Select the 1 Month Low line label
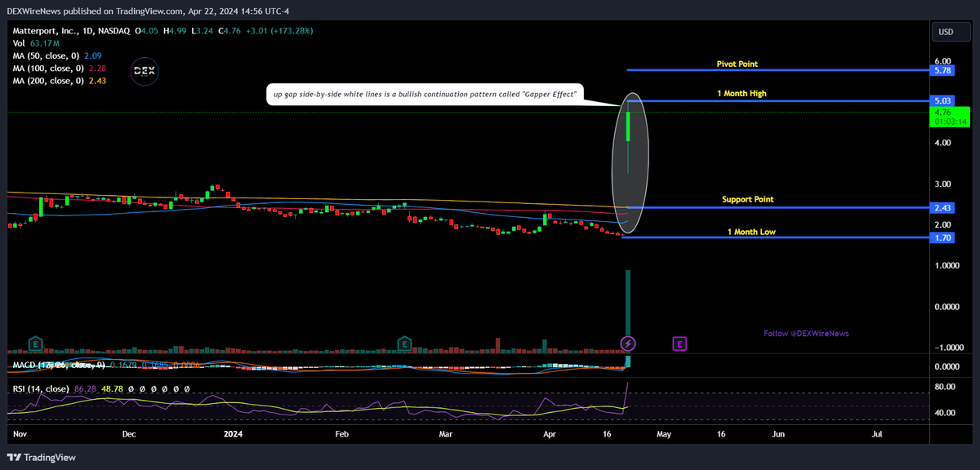This screenshot has height=470, width=980. tap(751, 232)
